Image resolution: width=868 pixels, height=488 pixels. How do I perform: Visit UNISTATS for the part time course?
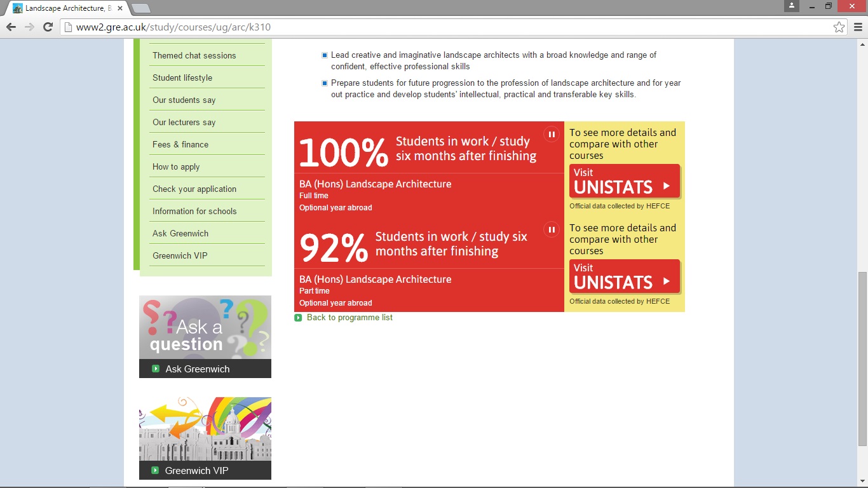pyautogui.click(x=624, y=276)
